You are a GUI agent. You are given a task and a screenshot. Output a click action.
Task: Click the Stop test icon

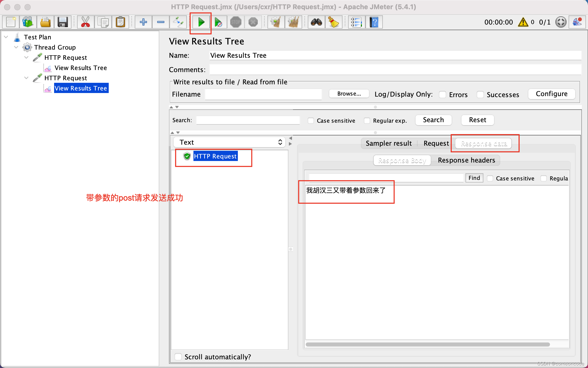click(236, 22)
